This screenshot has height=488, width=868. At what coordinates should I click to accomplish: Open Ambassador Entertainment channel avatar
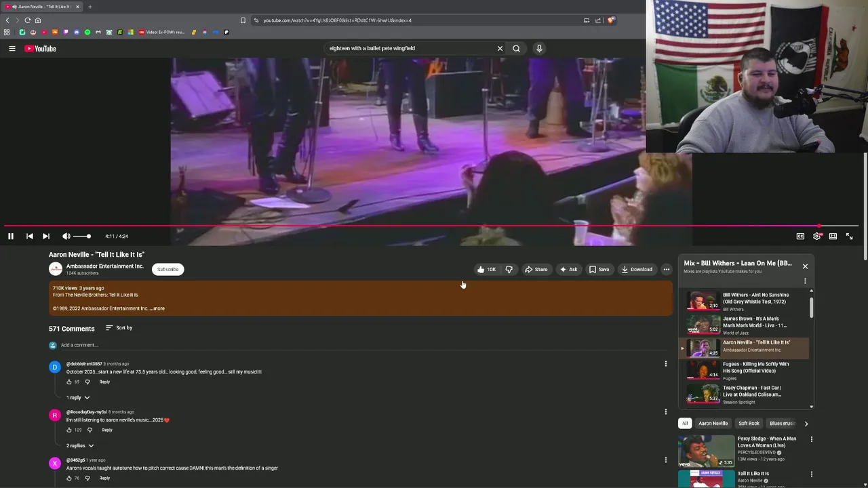click(x=56, y=269)
